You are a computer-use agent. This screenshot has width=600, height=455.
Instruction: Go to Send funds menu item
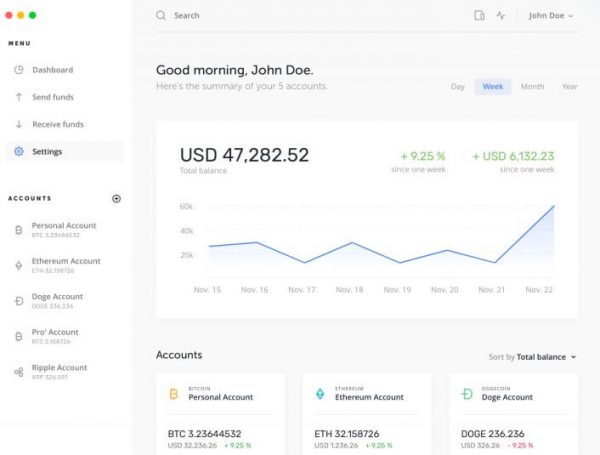(x=52, y=97)
